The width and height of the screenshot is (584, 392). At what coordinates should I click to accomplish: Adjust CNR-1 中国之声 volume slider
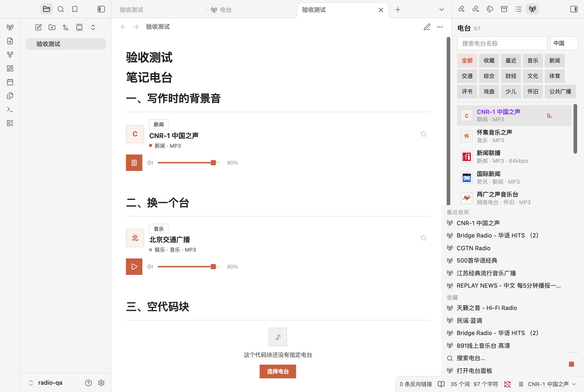point(189,163)
